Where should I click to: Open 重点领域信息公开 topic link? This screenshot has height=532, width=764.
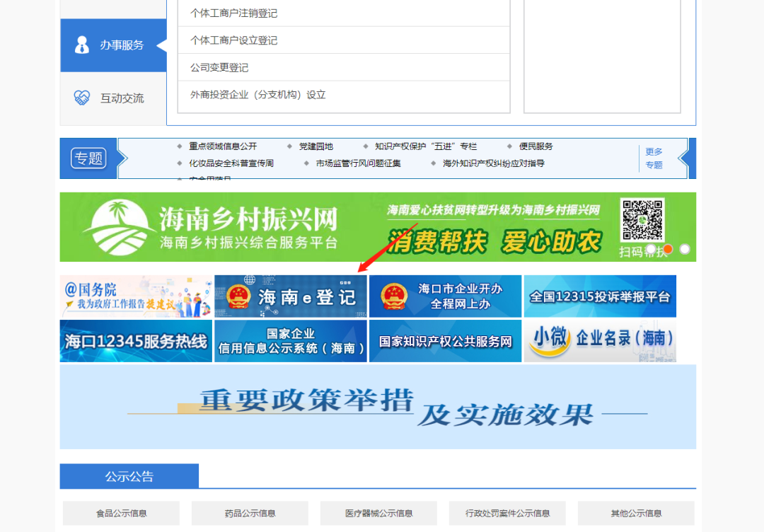tap(223, 146)
